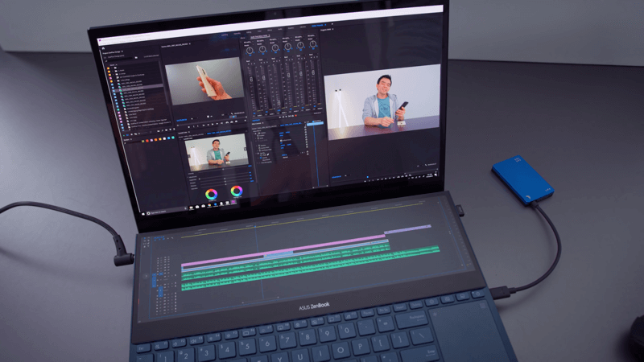The width and height of the screenshot is (644, 362).
Task: Click the Home icon at top left of Premiere
Action: coord(103,48)
